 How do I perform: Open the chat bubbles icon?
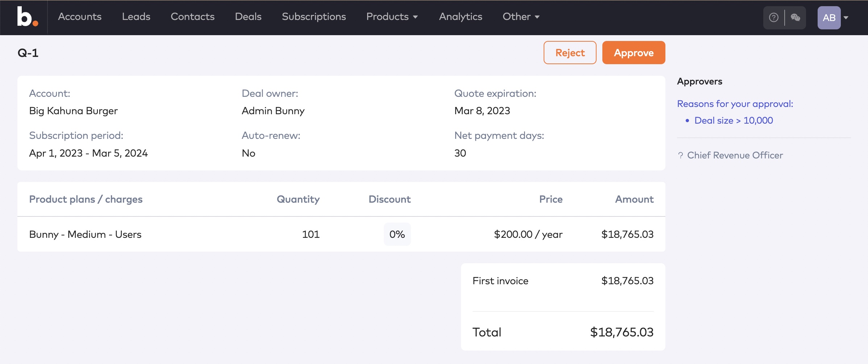coord(796,17)
